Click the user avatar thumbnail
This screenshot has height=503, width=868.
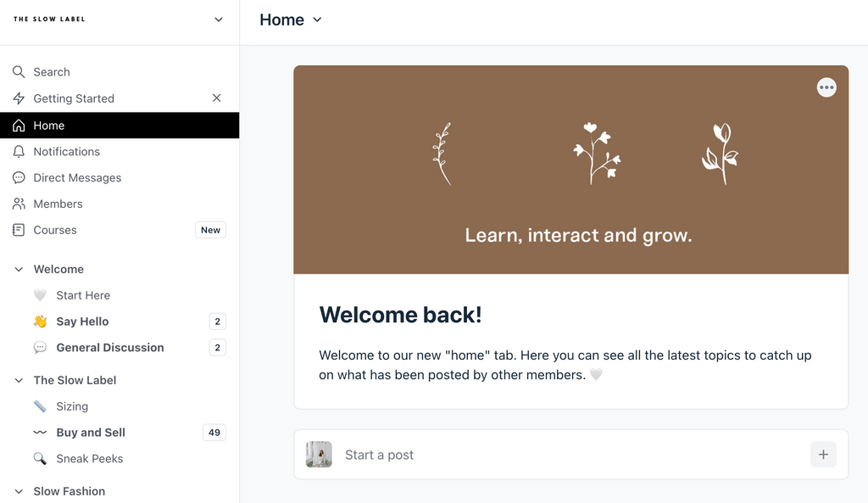pos(319,455)
